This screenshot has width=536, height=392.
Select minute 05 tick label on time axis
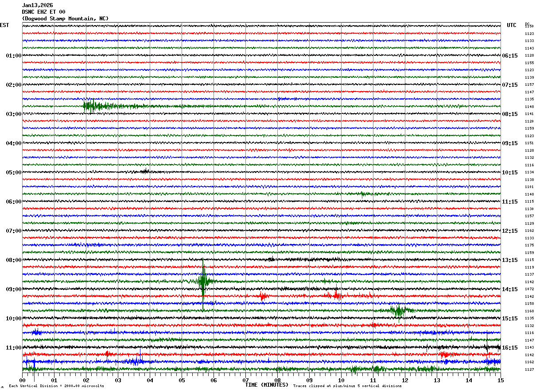point(182,380)
